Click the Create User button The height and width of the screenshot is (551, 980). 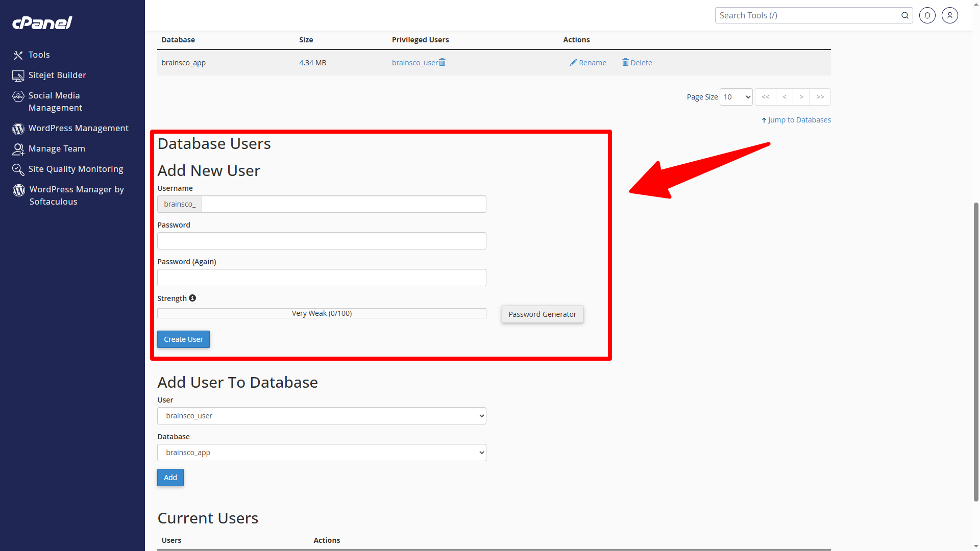tap(183, 339)
